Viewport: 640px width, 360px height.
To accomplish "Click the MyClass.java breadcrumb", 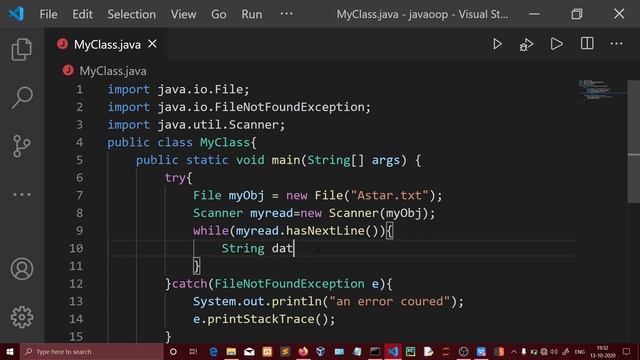I will (x=113, y=71).
